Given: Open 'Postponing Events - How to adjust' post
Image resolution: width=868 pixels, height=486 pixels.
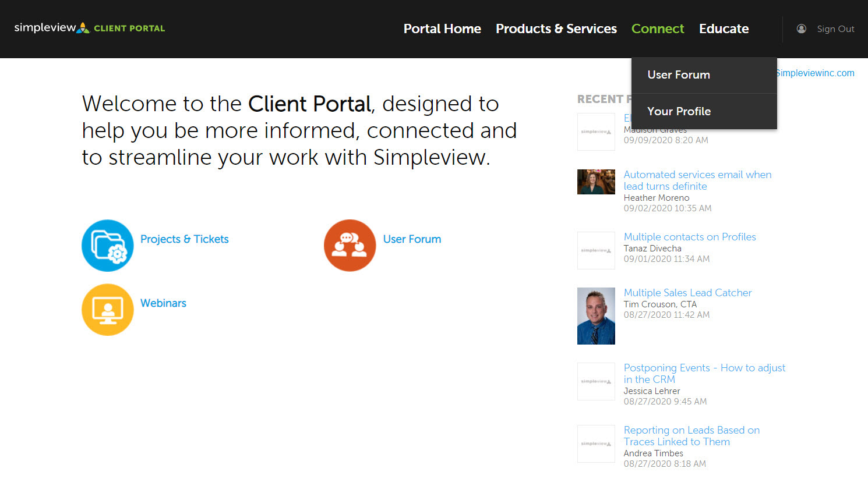Looking at the screenshot, I should pos(704,374).
